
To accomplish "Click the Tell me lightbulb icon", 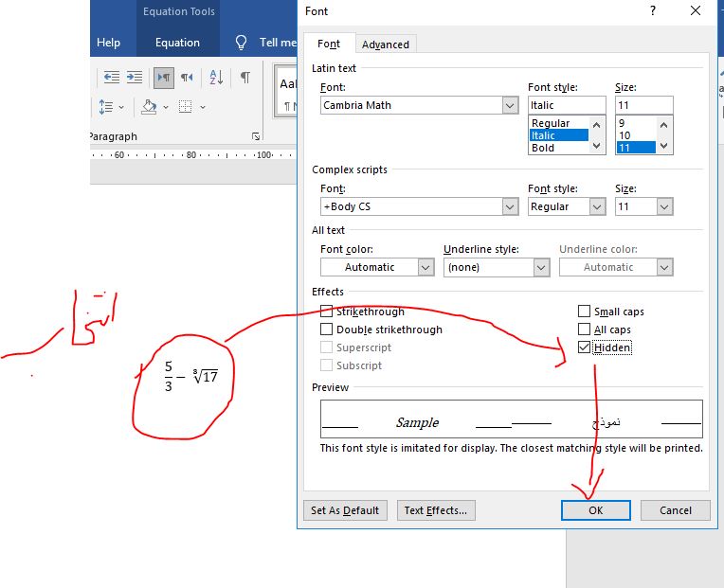I will (x=241, y=43).
